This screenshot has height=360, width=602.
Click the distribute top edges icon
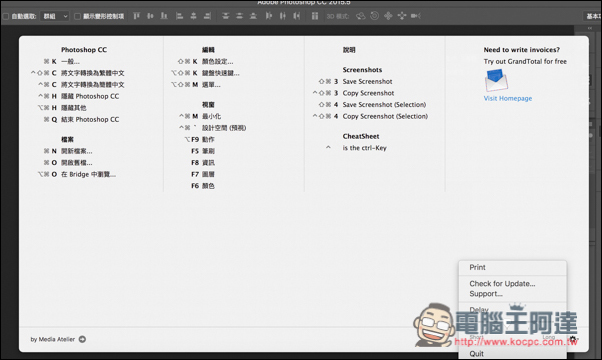tap(225, 16)
